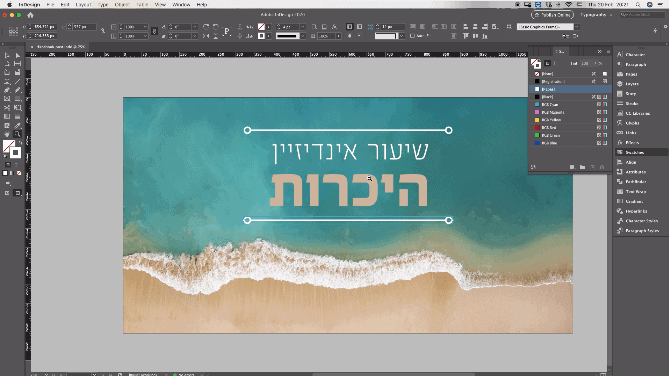Click the new color group folder icon
The image size is (669, 376).
tap(582, 167)
